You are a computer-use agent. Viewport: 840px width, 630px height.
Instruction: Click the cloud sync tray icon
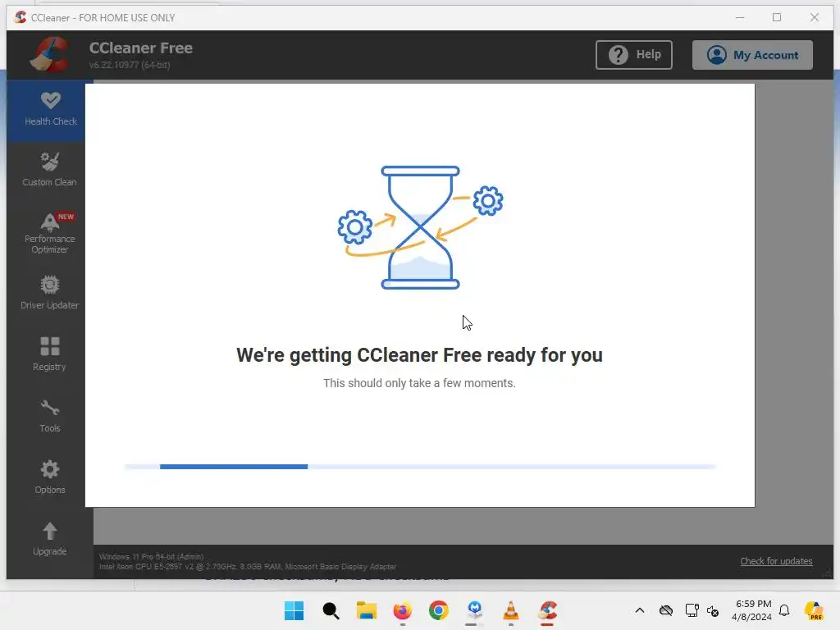(666, 610)
